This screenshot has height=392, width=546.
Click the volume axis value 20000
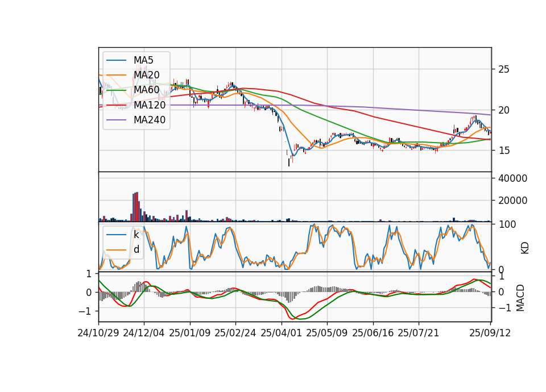tap(513, 201)
